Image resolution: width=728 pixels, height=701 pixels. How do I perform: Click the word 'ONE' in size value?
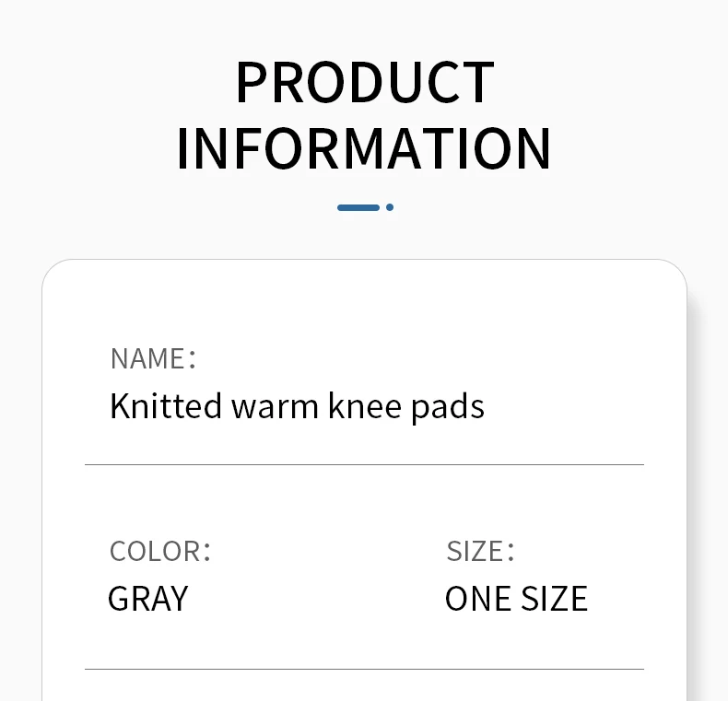click(478, 599)
